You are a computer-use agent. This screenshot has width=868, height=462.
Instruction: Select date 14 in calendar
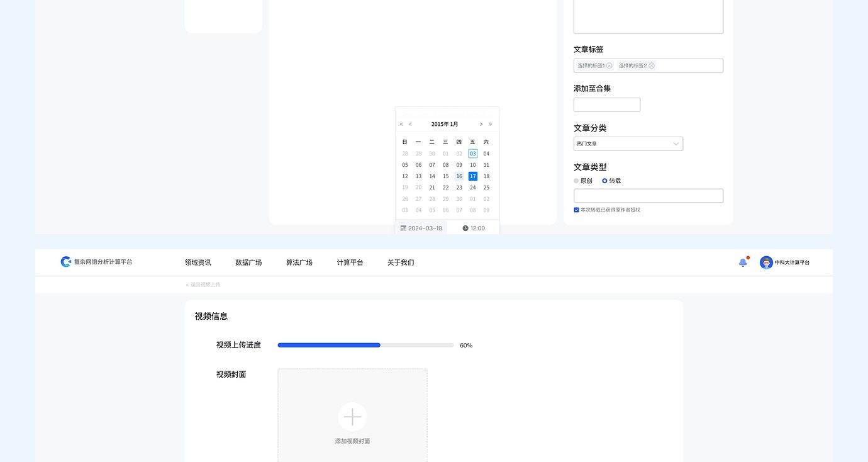[x=432, y=176]
